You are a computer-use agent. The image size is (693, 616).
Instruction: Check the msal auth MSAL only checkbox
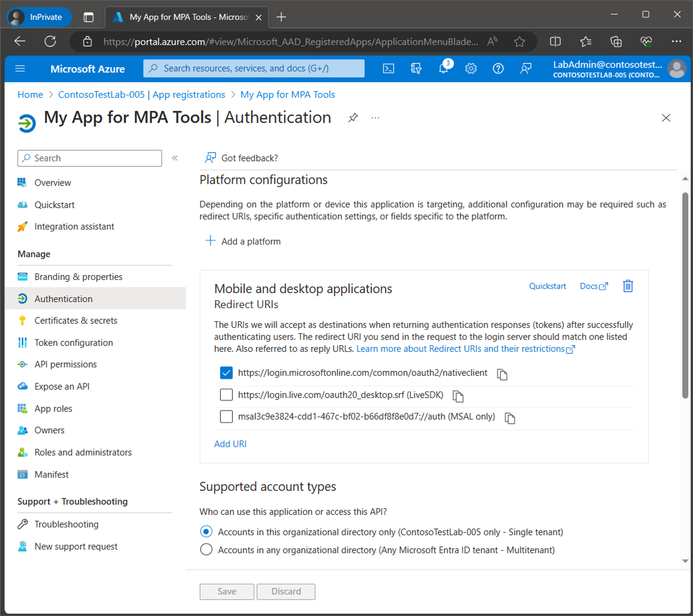pos(226,416)
